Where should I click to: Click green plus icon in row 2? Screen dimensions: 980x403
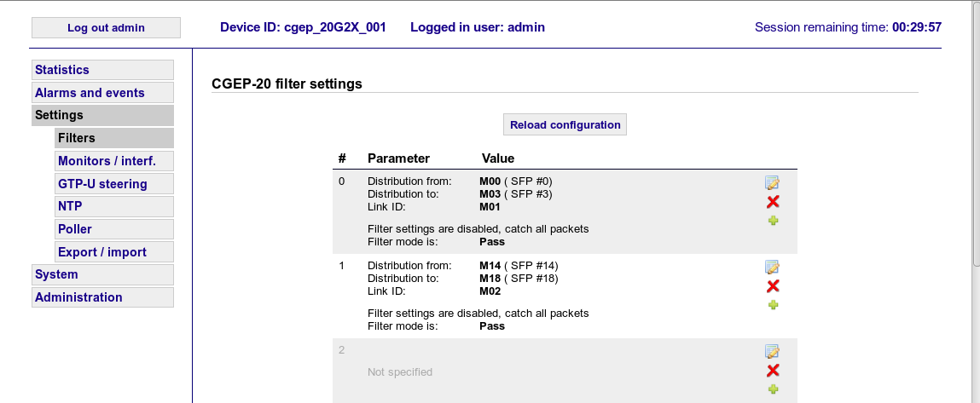(x=773, y=389)
